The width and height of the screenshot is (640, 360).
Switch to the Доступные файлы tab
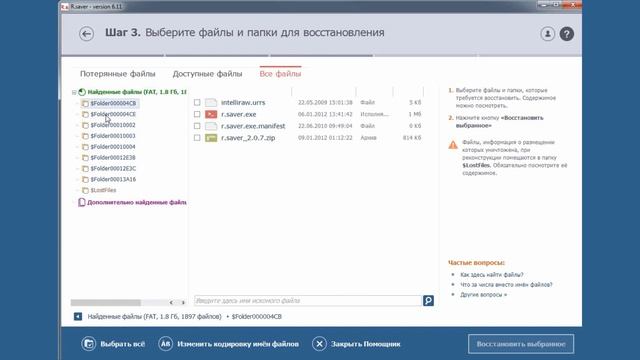click(207, 74)
